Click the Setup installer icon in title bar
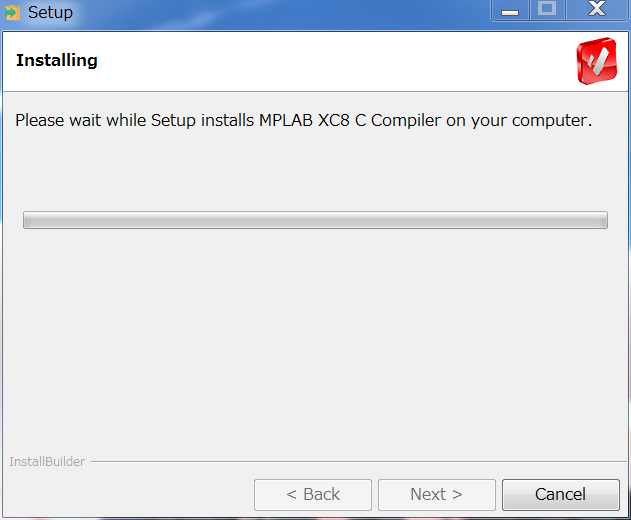Screen dimensions: 631x520 pos(12,12)
